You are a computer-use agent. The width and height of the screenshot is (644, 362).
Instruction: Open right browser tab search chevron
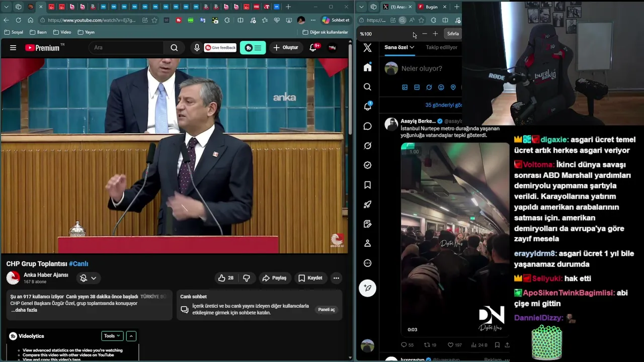click(361, 7)
